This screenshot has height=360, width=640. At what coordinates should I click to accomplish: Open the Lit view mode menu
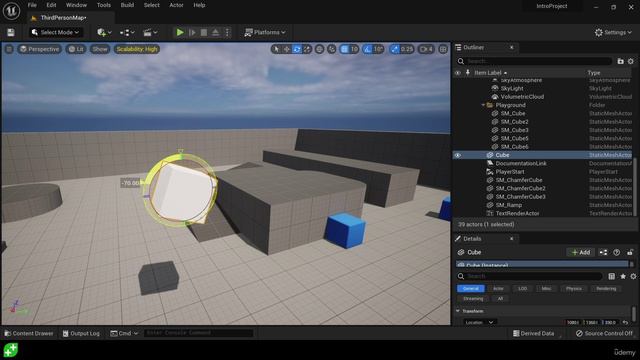tap(76, 49)
